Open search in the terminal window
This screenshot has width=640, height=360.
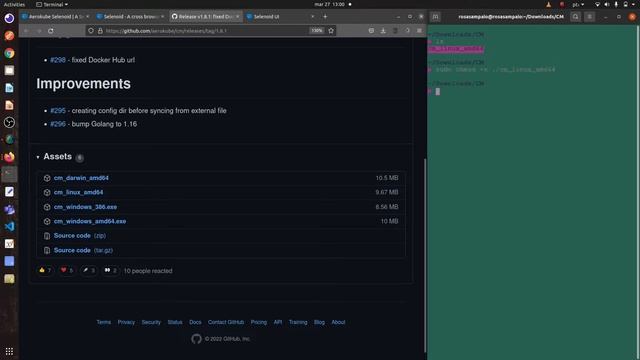pos(576,17)
